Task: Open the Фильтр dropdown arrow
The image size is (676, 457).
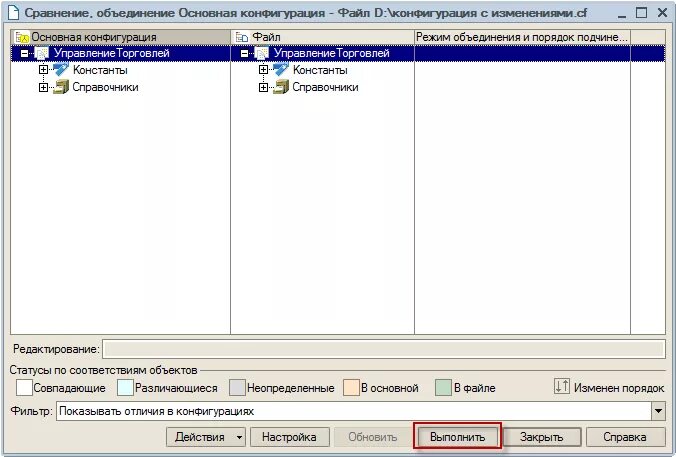Action: [x=658, y=411]
